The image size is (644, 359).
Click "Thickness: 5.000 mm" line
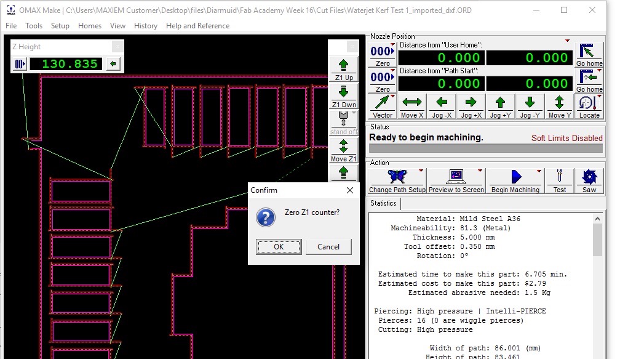pos(453,237)
